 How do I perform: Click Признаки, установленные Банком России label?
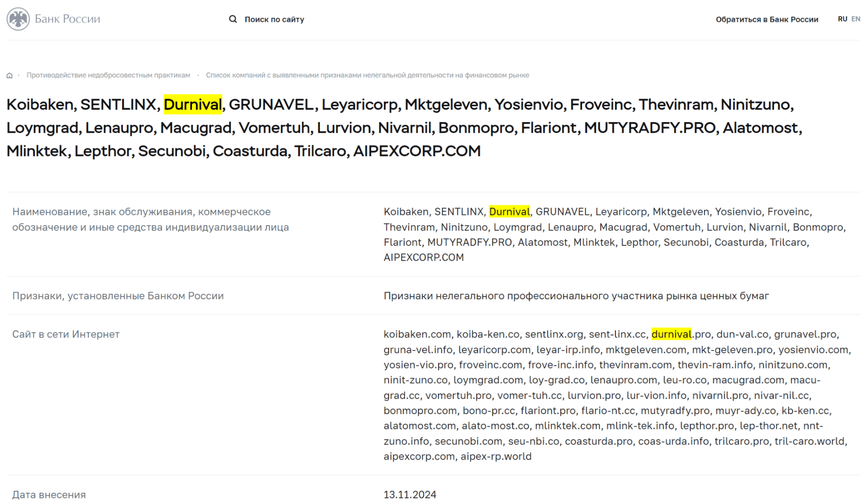[x=118, y=296]
